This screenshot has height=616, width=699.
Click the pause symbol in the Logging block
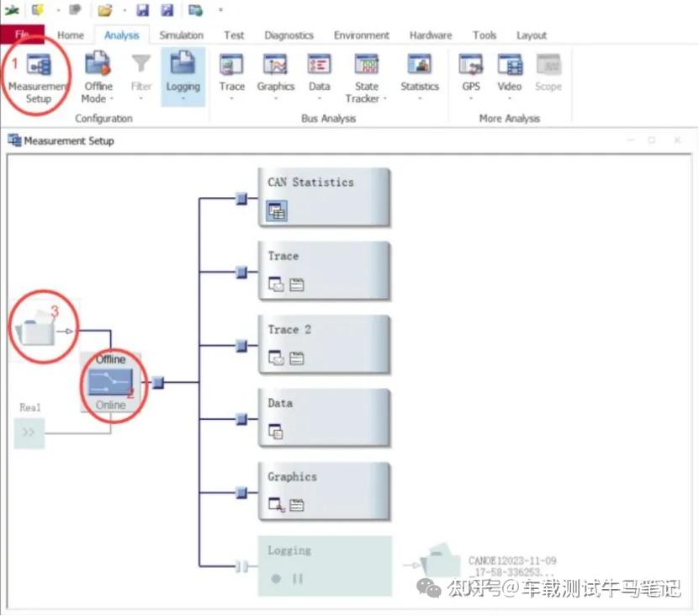(x=297, y=578)
